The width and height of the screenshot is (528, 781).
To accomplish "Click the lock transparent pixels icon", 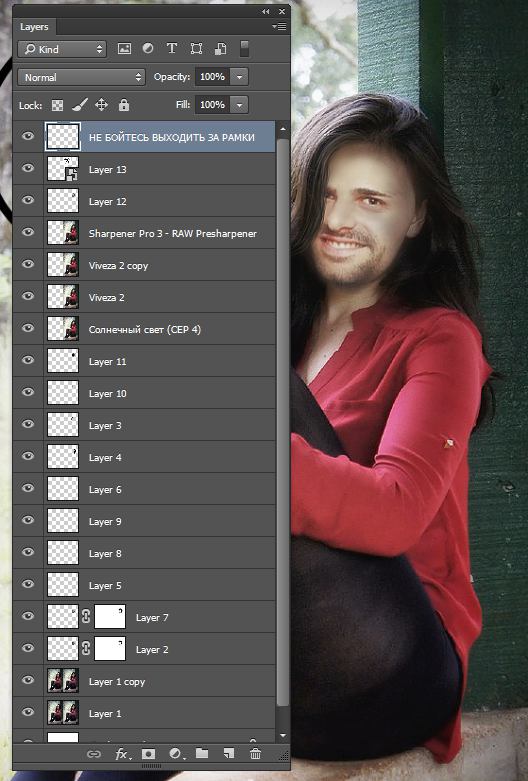I will click(58, 105).
